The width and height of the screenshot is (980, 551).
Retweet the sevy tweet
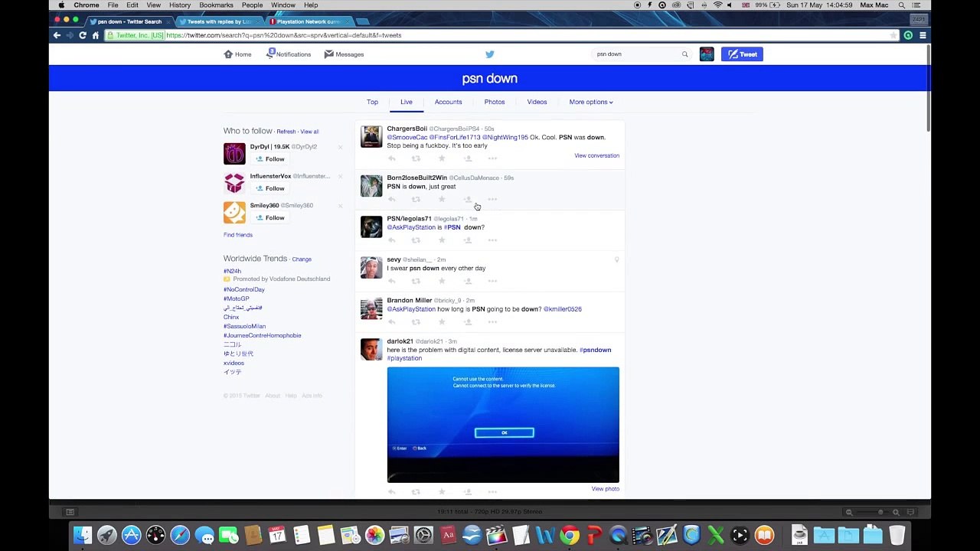click(x=416, y=281)
